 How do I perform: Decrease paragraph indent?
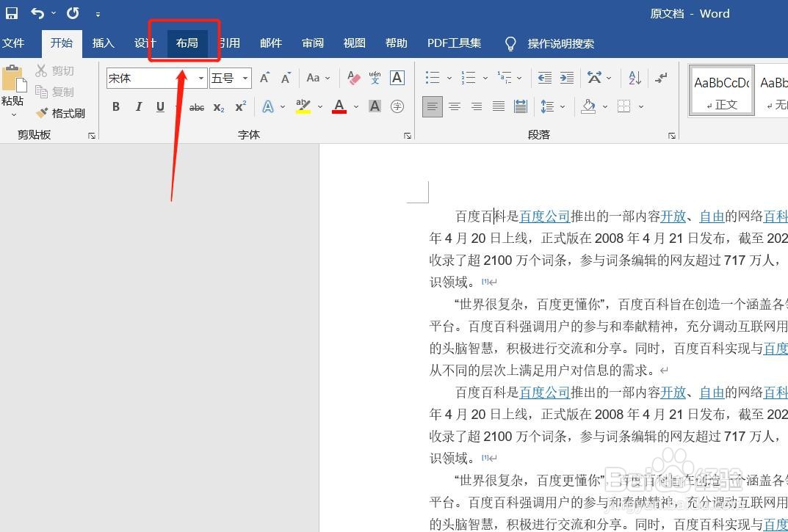pos(544,78)
